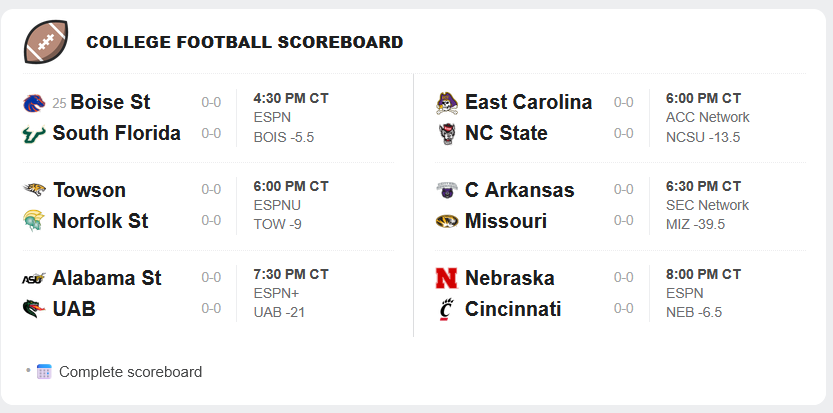833x413 pixels.
Task: Click the College Football Scoreboard heading
Action: pos(244,42)
